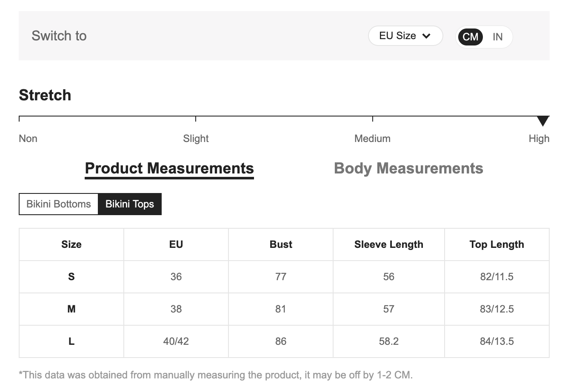Open the Product Measurements tab
The image size is (565, 392).
click(x=169, y=168)
